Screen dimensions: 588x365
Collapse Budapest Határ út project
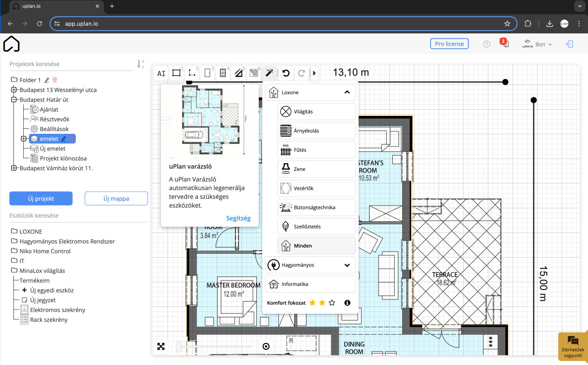[x=14, y=100]
